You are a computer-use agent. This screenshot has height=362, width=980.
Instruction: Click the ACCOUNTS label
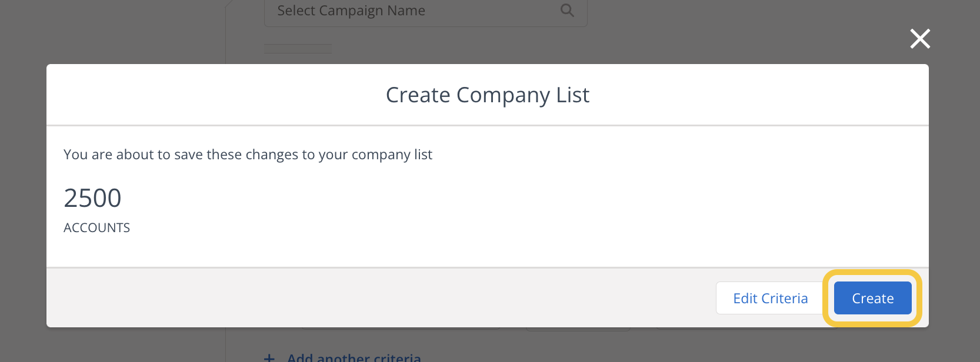pyautogui.click(x=96, y=228)
